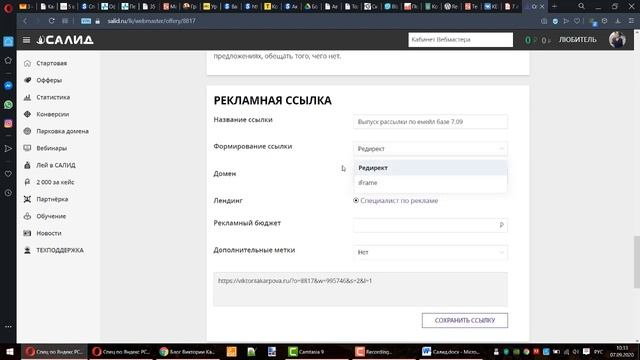Go back with the browser back arrow
The height and width of the screenshot is (360, 640).
25,21
